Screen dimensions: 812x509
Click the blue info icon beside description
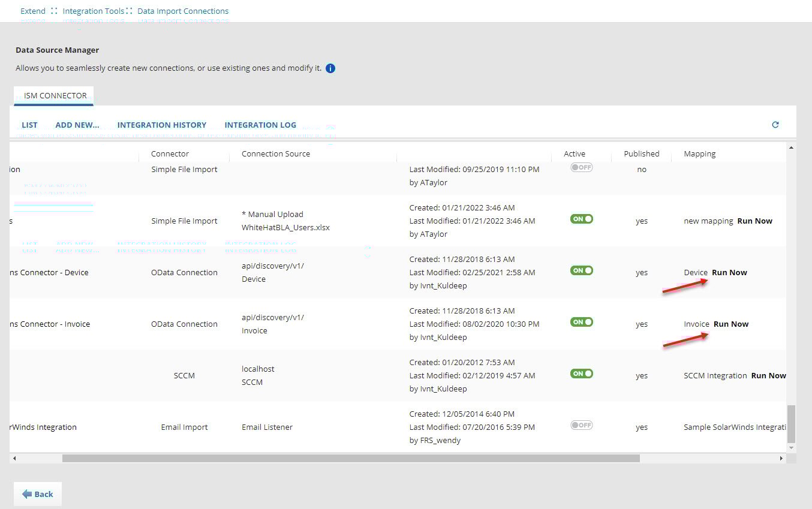330,68
